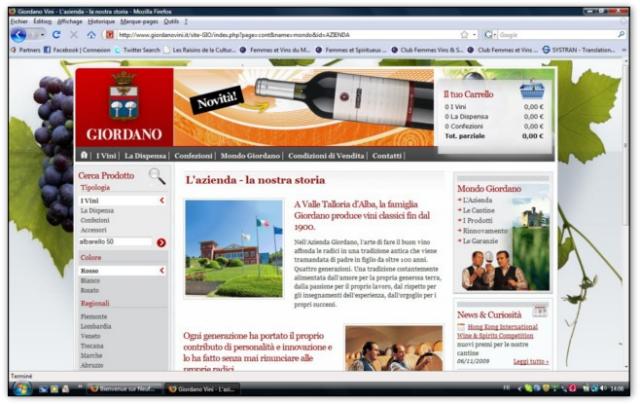
Task: Select Piemonte under Regionali
Action: [x=93, y=316]
